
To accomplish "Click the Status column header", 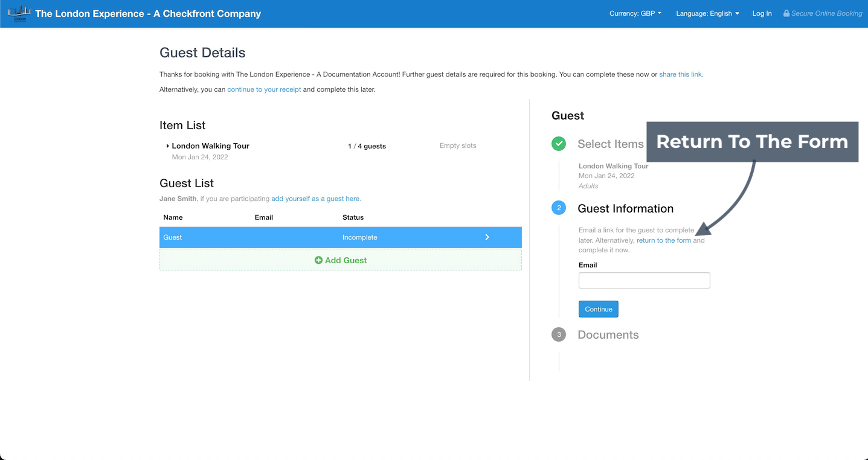I will coord(353,217).
